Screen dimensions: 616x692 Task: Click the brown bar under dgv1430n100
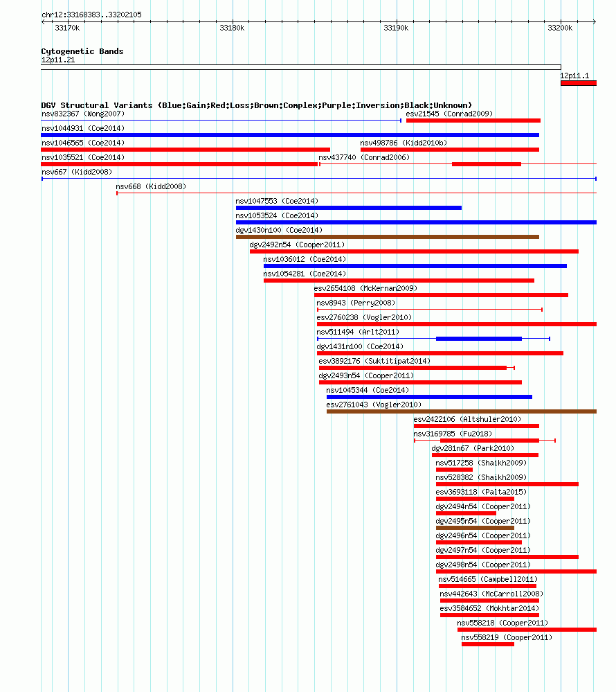(388, 237)
